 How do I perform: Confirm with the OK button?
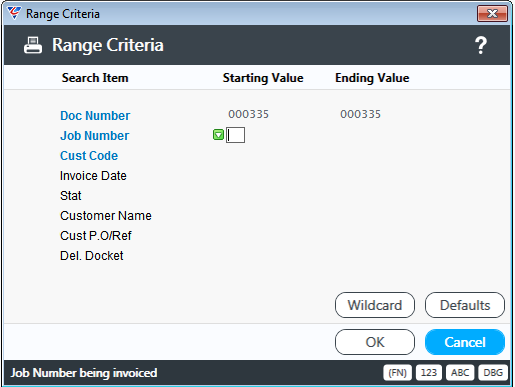tap(375, 342)
